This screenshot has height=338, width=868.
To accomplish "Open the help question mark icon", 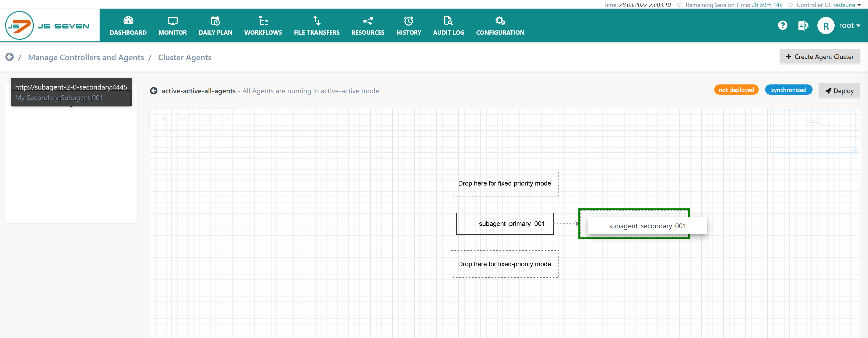I will [782, 25].
